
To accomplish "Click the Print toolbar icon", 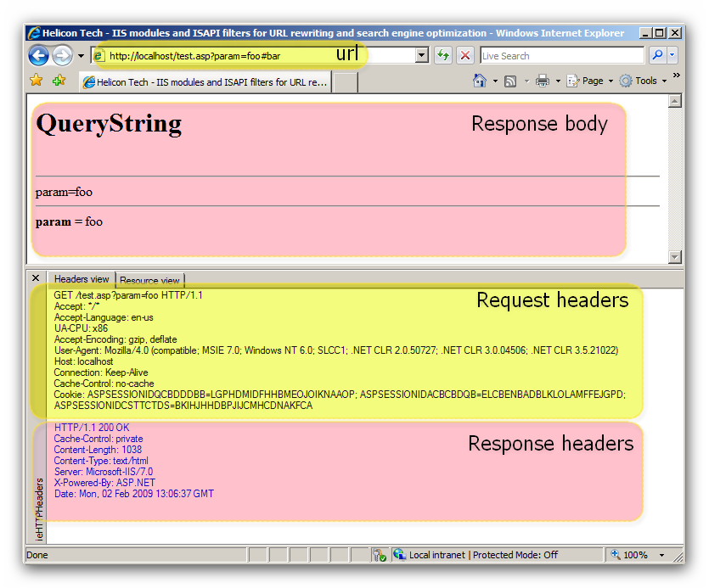I will [x=543, y=81].
